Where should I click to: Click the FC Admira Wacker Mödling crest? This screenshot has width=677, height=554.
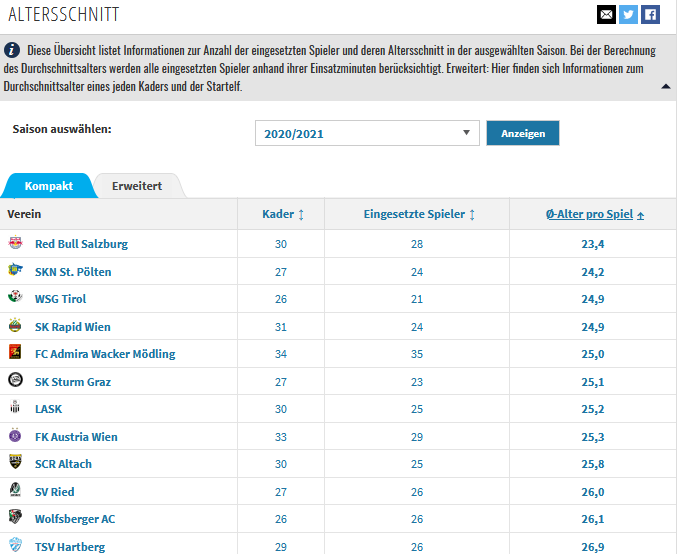[x=15, y=352]
